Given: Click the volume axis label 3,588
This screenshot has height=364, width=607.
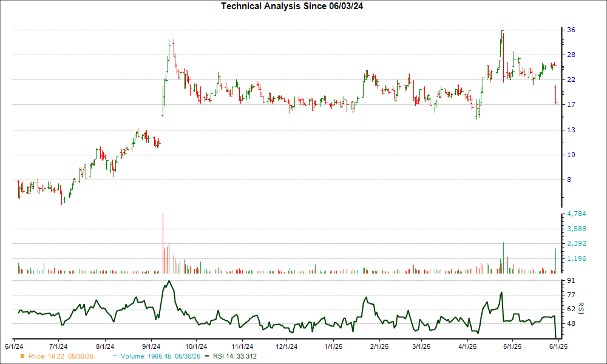Looking at the screenshot, I should tap(577, 229).
